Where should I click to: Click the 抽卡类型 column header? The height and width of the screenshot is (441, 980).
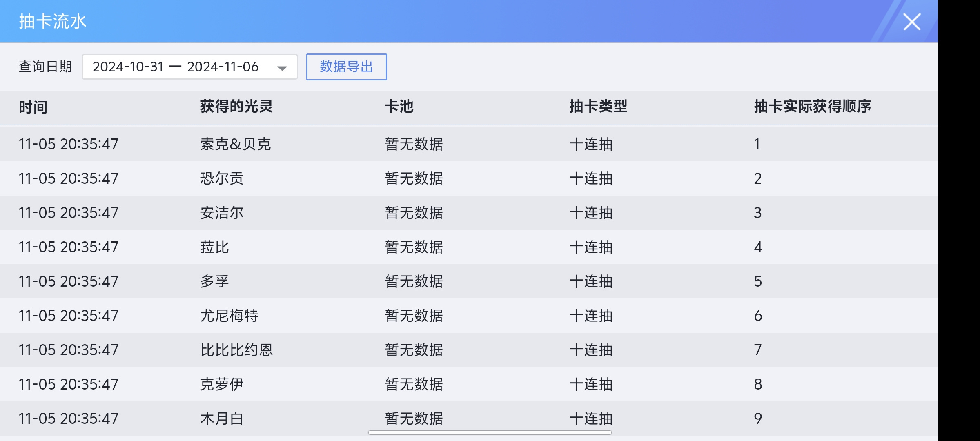[598, 107]
